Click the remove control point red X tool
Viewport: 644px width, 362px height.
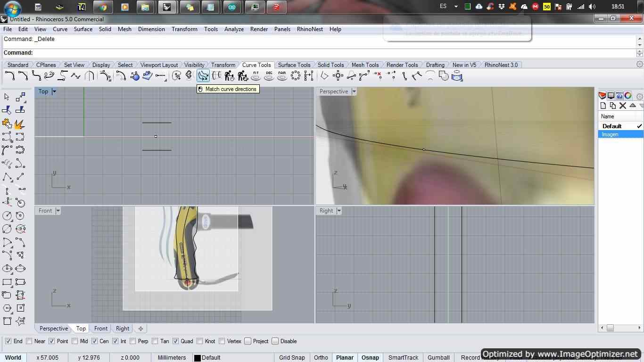[x=378, y=75]
